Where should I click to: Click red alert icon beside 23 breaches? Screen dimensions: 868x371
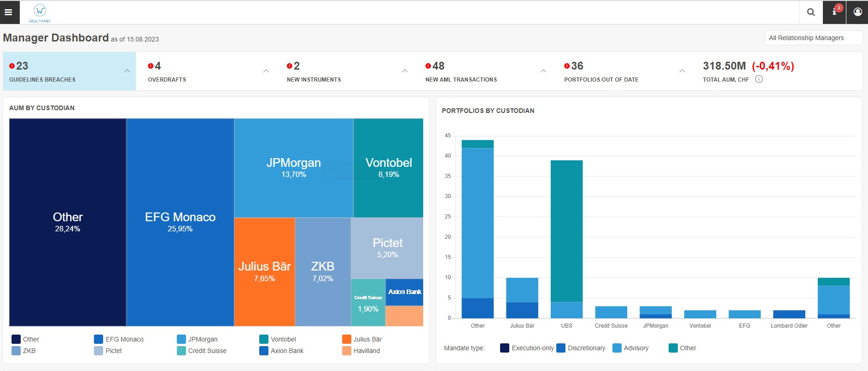click(12, 66)
